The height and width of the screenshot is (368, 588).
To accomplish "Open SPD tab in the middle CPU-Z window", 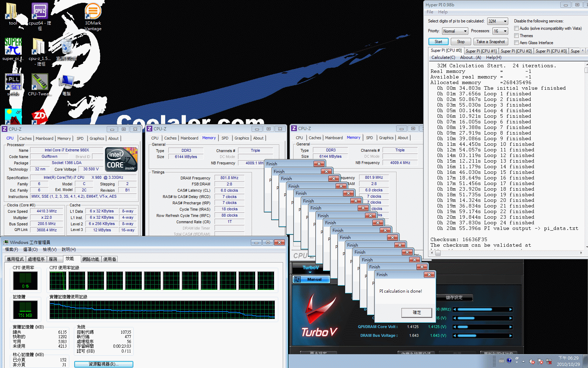I will pyautogui.click(x=225, y=138).
